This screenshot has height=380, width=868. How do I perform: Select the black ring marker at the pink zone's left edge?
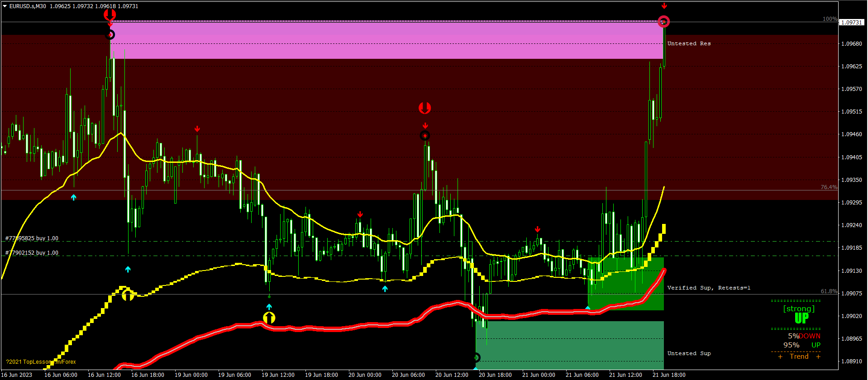point(110,34)
